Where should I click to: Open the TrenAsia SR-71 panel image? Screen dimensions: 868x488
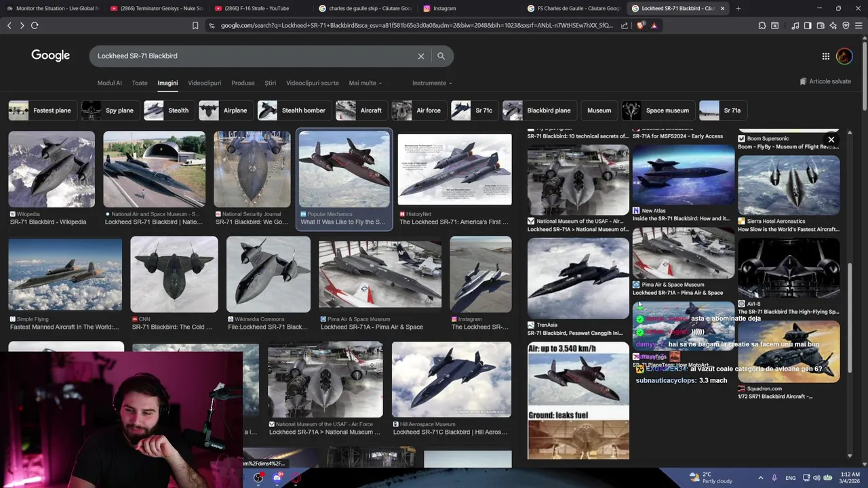pos(578,279)
